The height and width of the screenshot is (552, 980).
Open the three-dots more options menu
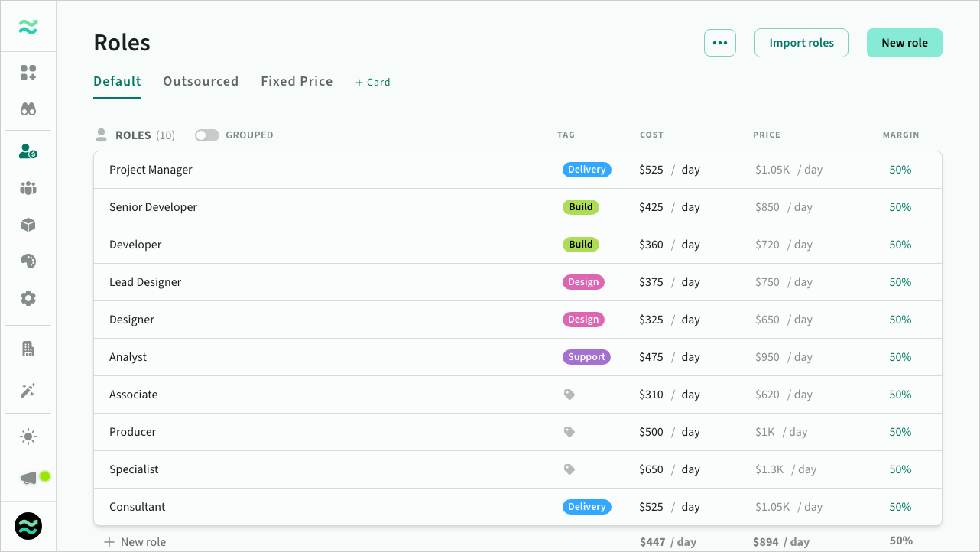pyautogui.click(x=719, y=43)
